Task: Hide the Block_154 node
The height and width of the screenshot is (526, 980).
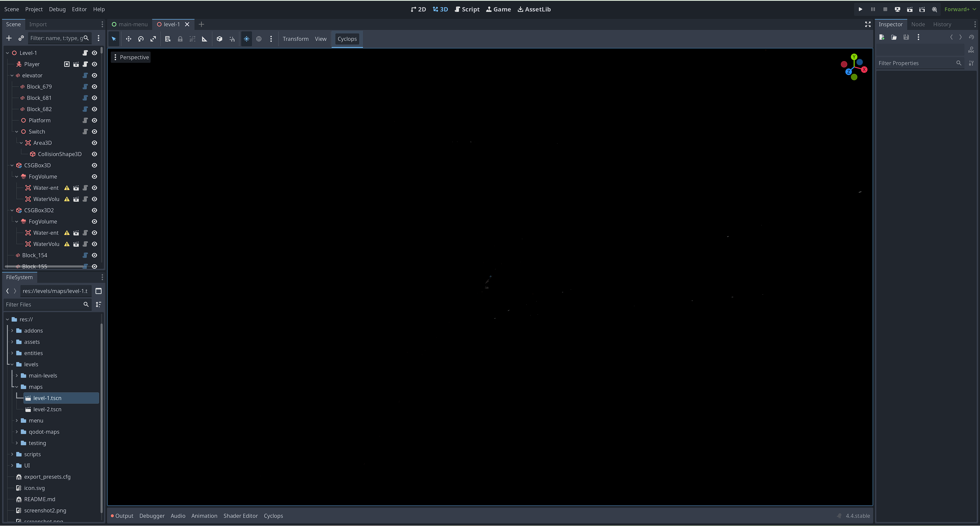Action: pyautogui.click(x=94, y=255)
